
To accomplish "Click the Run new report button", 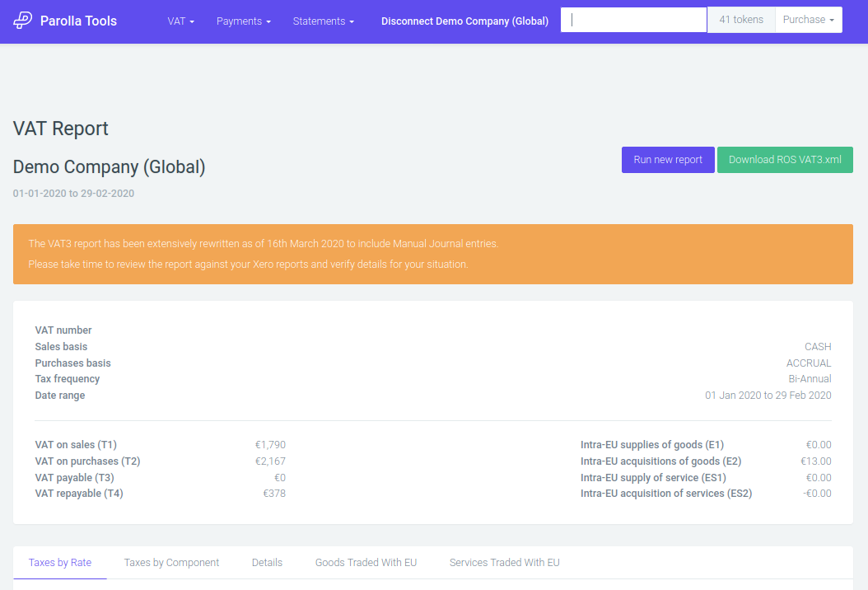I will pos(668,159).
